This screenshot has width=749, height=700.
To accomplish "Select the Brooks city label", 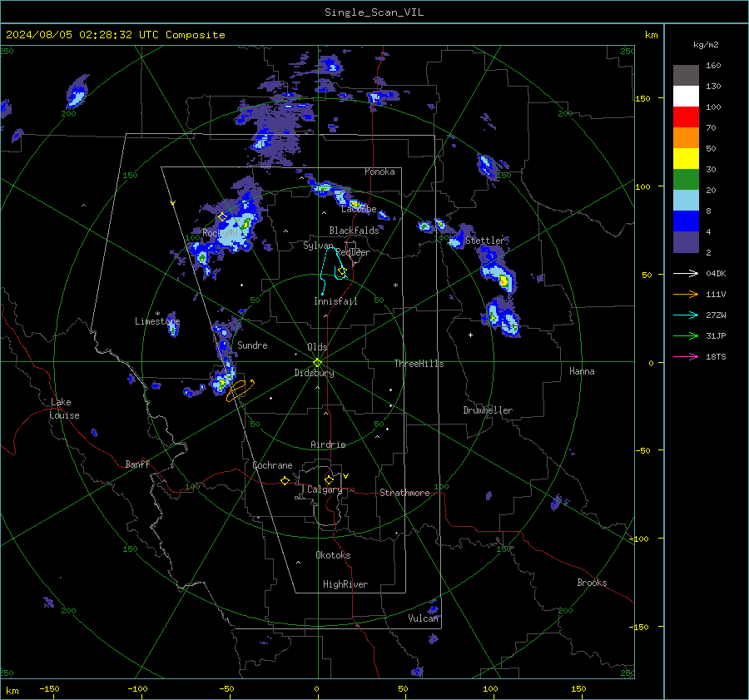I will pyautogui.click(x=592, y=583).
